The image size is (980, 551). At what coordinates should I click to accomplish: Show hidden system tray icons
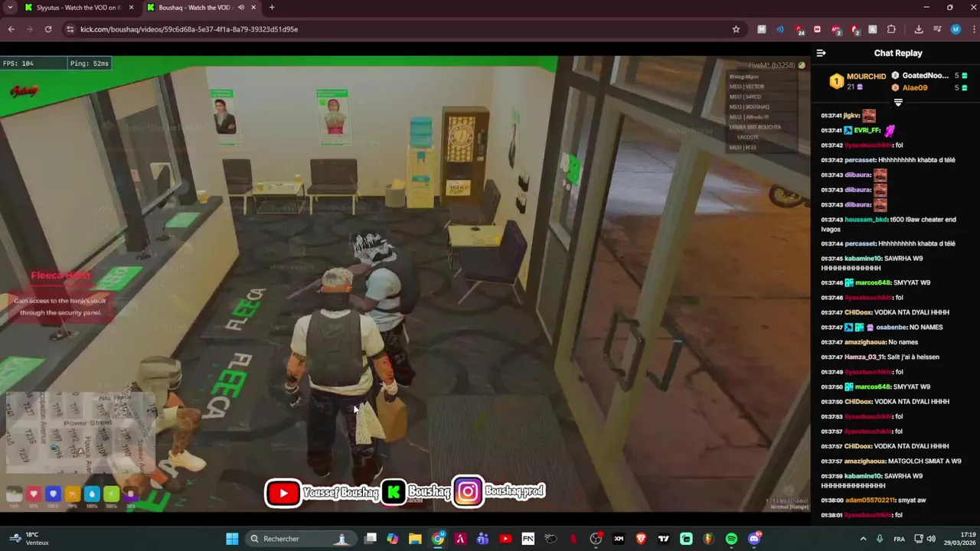click(863, 539)
